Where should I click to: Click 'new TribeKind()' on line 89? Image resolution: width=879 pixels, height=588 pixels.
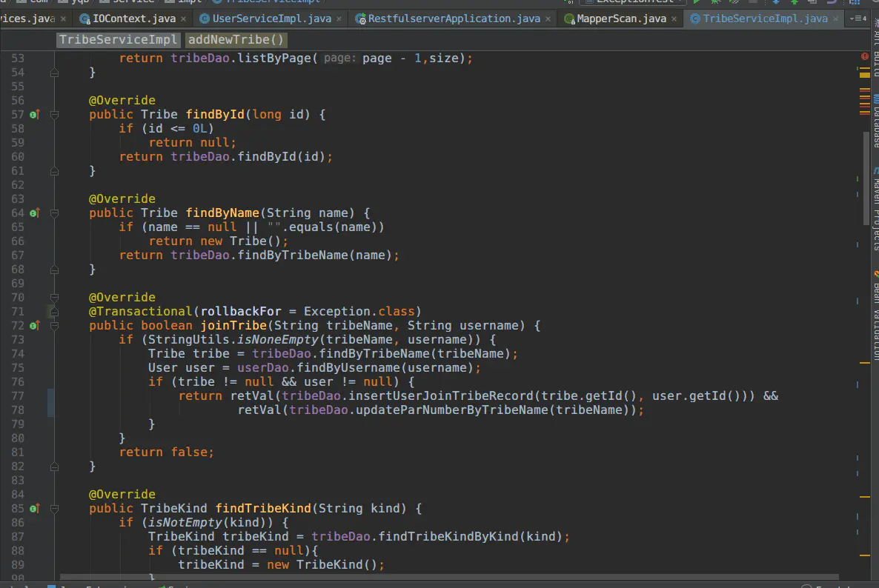[322, 565]
